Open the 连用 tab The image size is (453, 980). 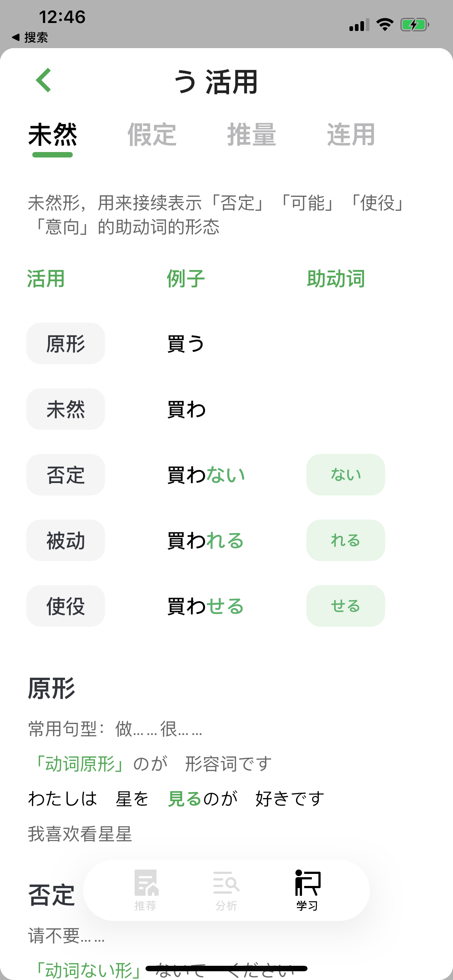[351, 135]
